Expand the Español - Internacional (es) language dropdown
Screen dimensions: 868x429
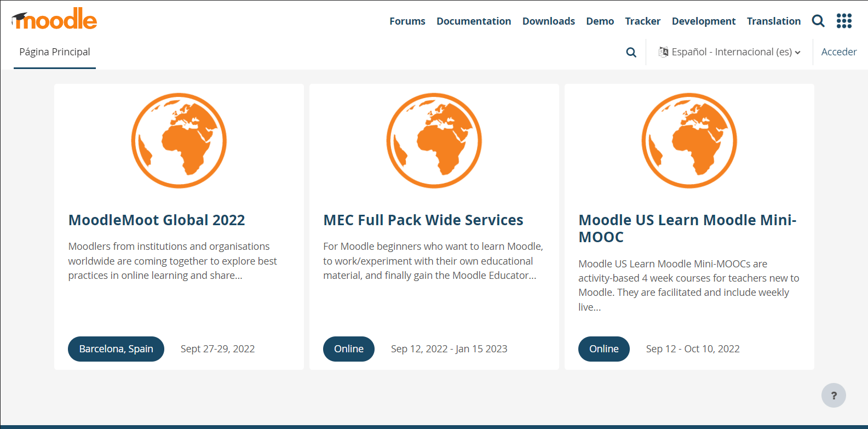(x=729, y=52)
